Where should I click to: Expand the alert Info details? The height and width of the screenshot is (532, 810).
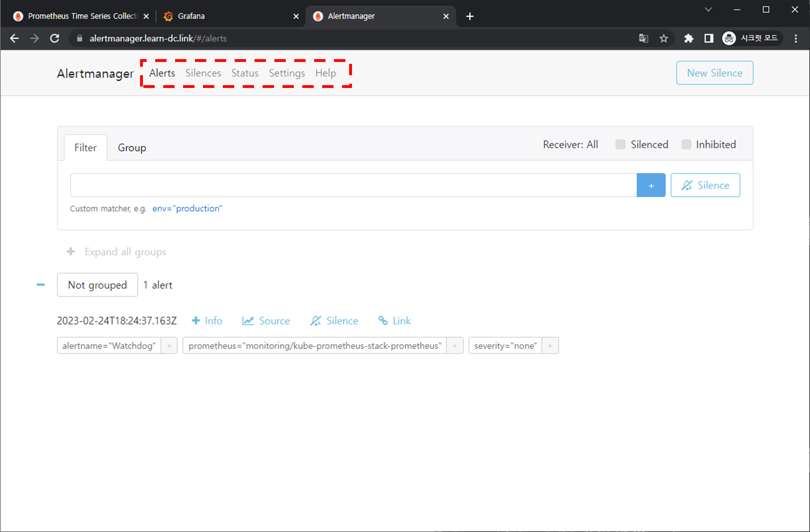(x=207, y=321)
